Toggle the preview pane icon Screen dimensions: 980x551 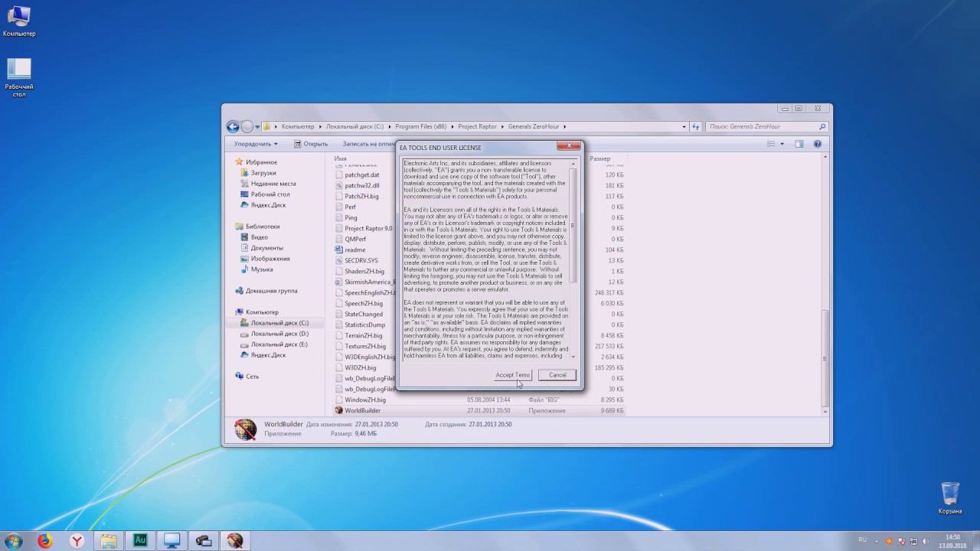point(799,144)
